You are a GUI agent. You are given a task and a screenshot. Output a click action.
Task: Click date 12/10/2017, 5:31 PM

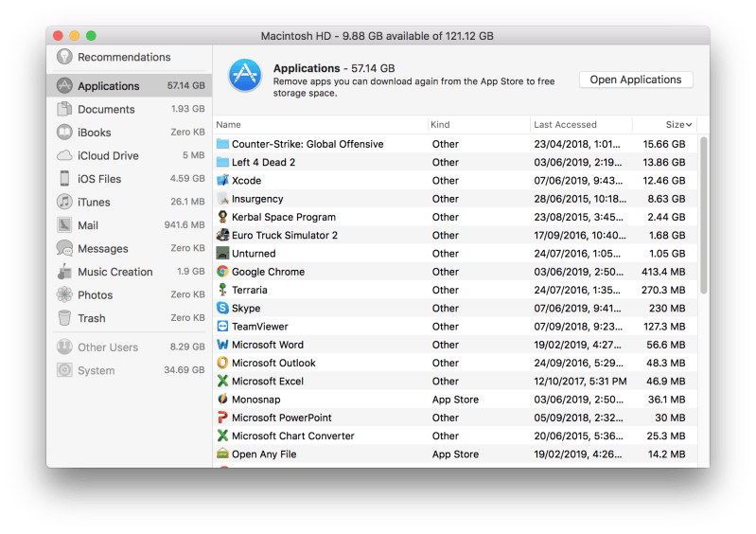click(580, 381)
